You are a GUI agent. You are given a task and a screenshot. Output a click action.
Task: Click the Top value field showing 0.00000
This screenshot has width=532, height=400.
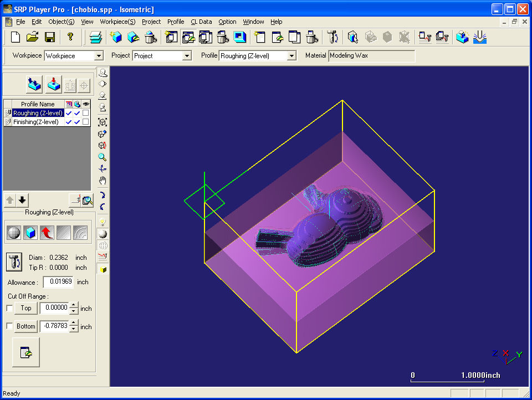[x=55, y=307]
